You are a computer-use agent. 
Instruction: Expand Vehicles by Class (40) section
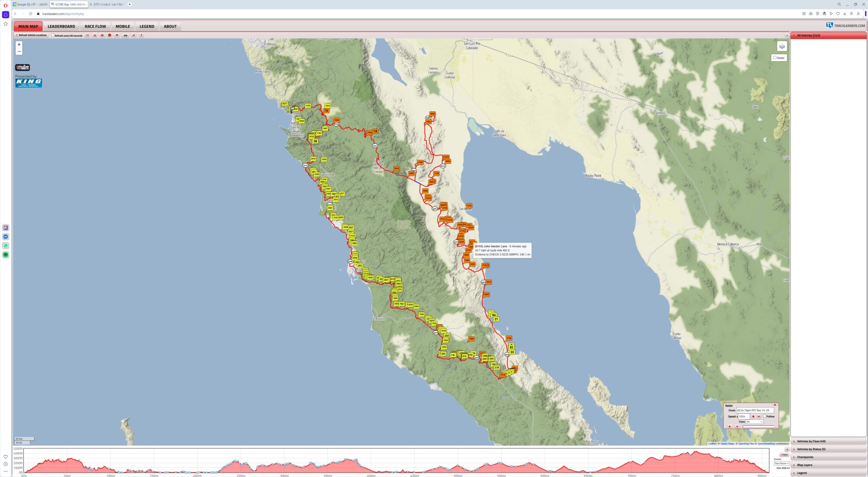(x=811, y=441)
